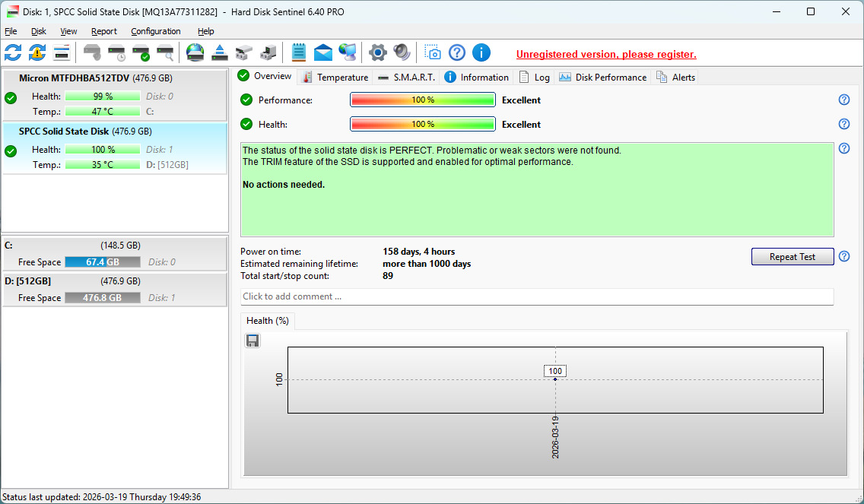Open the disk panel layout icon
The image size is (864, 504).
pyautogui.click(x=61, y=53)
